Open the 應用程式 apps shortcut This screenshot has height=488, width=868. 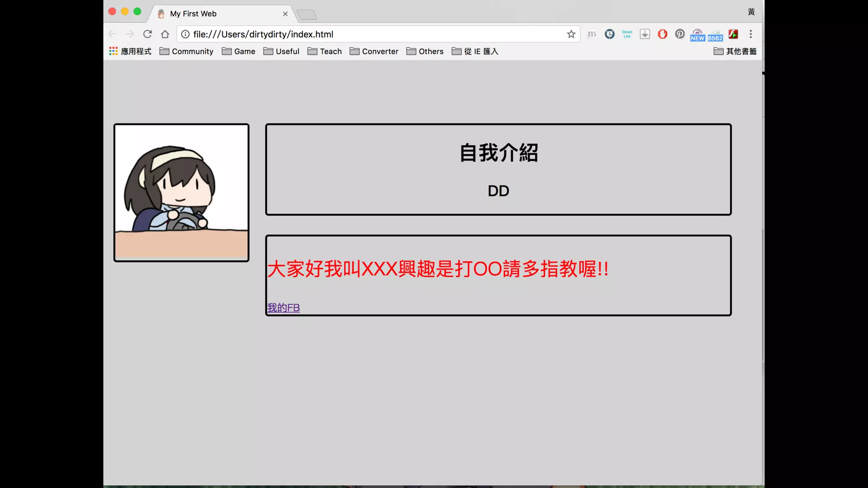point(130,51)
